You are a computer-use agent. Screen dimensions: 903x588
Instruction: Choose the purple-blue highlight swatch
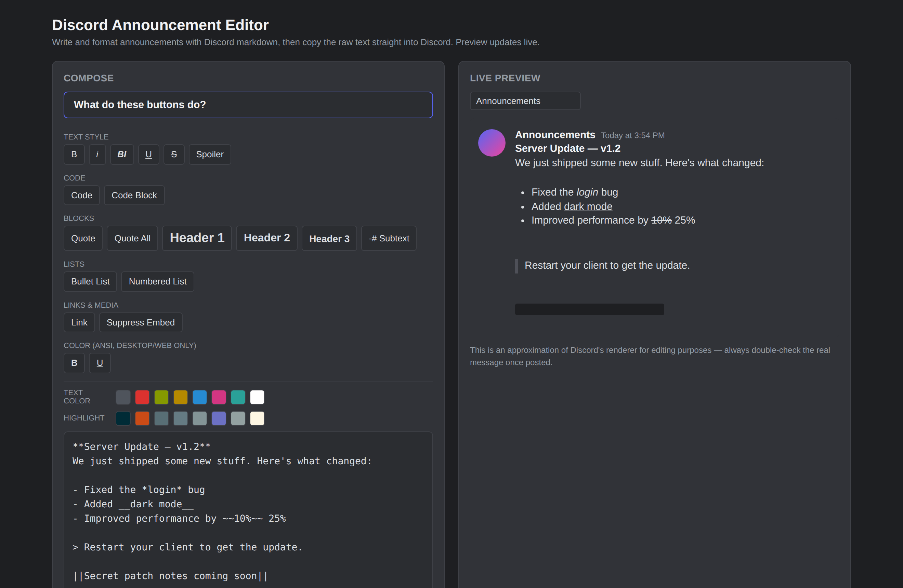point(219,418)
